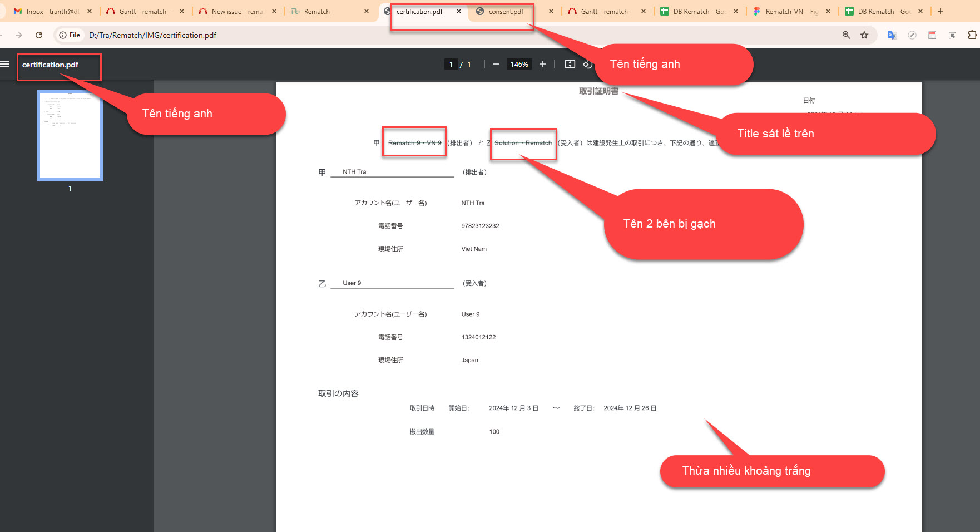Click the browser zoom magnifier icon
Viewport: 980px width, 532px height.
click(846, 35)
